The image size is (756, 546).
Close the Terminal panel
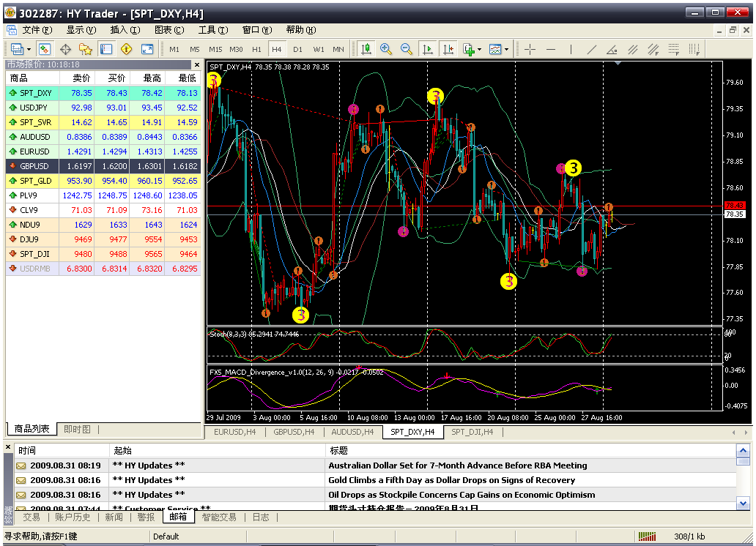pos(8,447)
